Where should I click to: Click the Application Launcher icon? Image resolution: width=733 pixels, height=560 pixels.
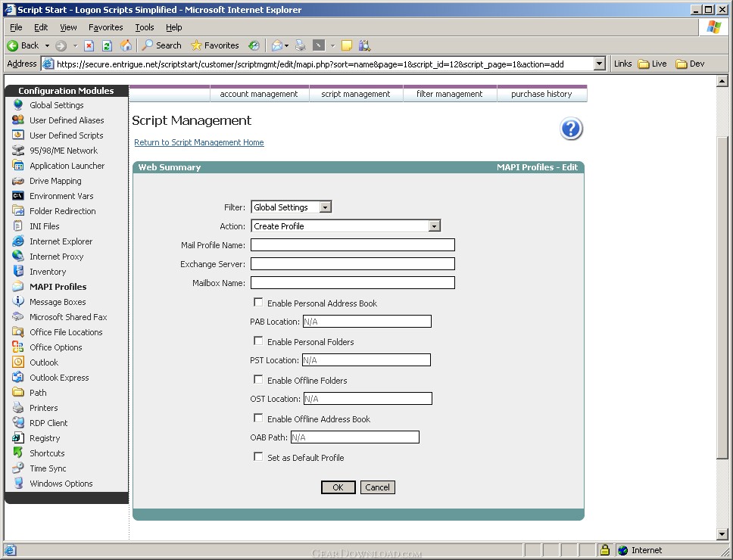17,165
